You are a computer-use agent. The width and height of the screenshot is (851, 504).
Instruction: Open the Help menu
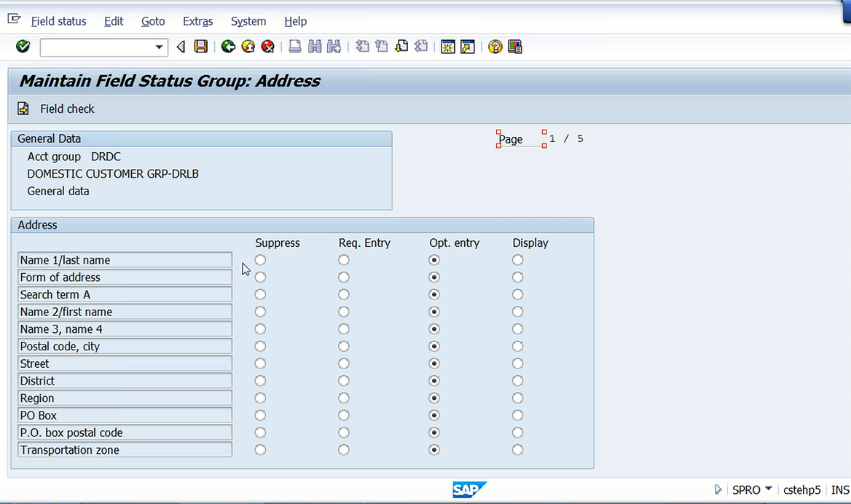pyautogui.click(x=295, y=21)
